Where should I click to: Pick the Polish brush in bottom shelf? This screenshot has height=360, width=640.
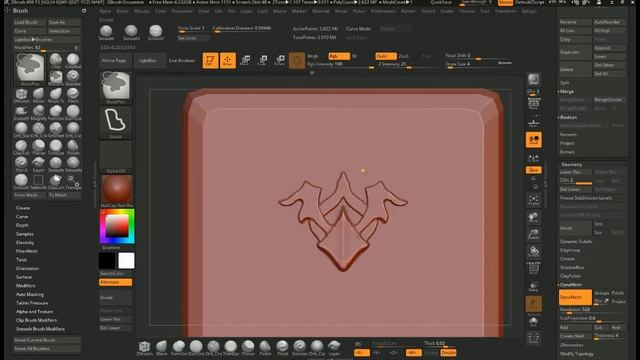(265, 347)
